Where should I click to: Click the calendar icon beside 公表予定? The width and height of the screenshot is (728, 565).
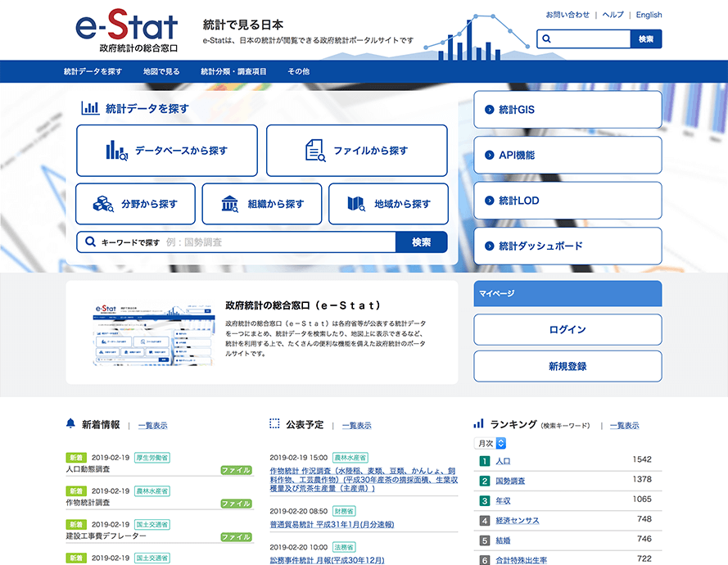coord(273,424)
